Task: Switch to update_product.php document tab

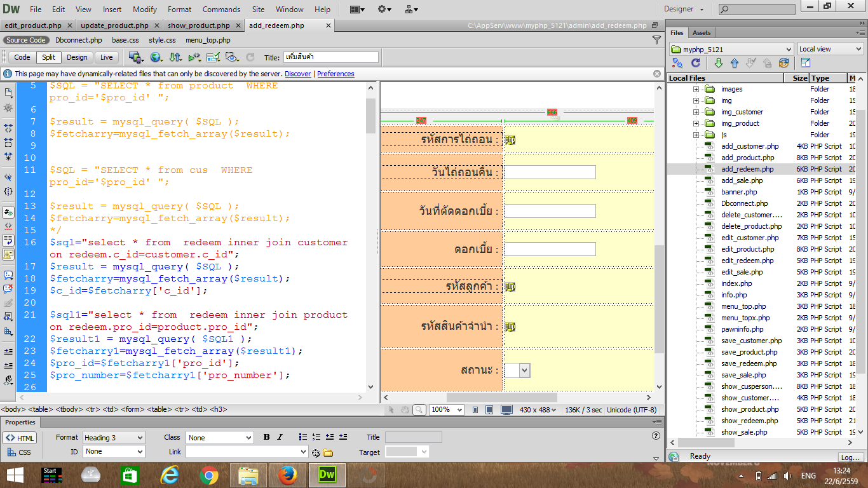Action: pos(115,25)
